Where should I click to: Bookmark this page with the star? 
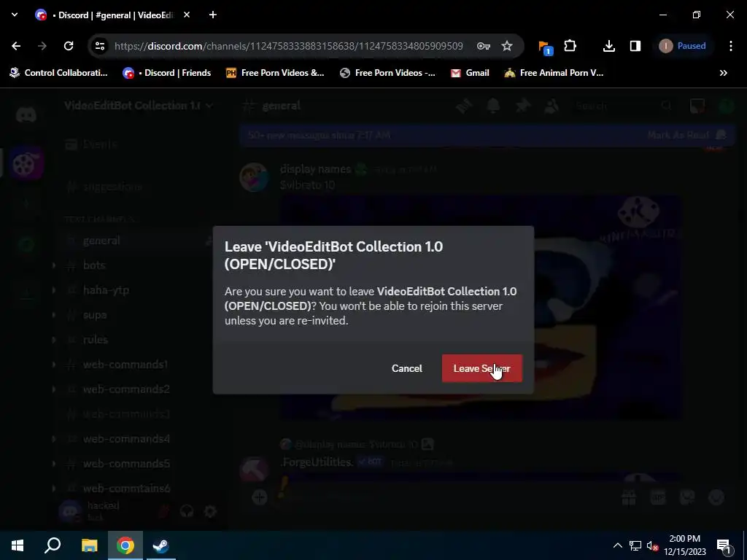coord(507,46)
